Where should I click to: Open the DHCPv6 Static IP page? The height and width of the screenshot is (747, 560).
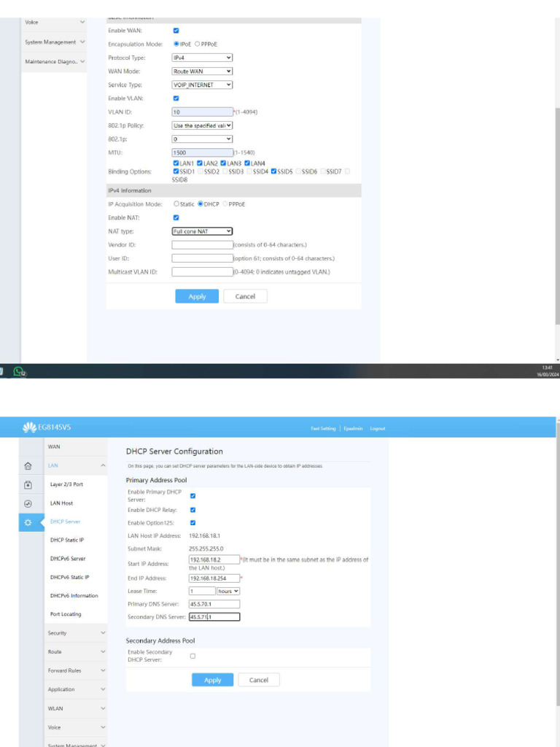pyautogui.click(x=69, y=577)
